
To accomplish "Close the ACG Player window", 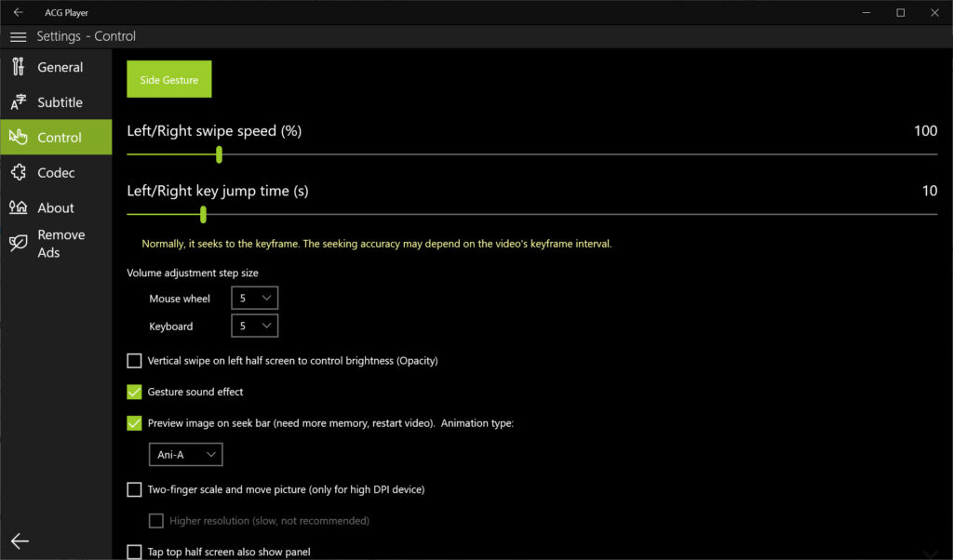I will click(934, 12).
